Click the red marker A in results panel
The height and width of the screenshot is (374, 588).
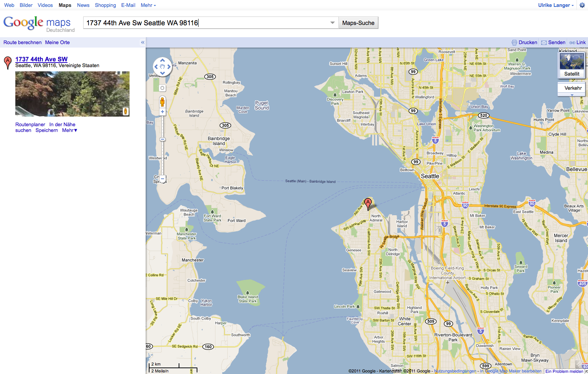click(8, 63)
